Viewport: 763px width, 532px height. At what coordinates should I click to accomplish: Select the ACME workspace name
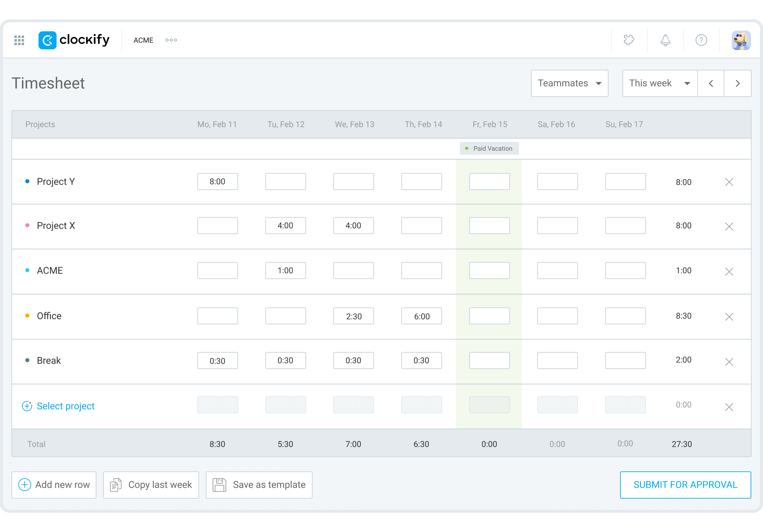click(143, 40)
